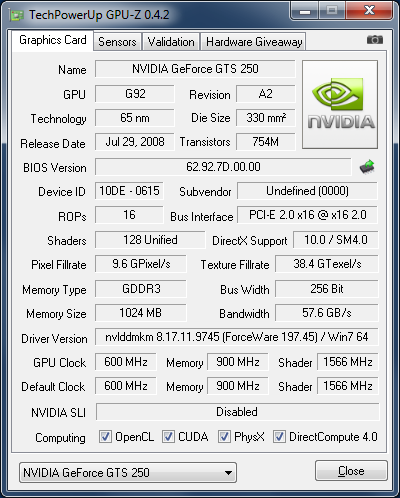
Task: Select the Graphics Card tab
Action: click(53, 40)
